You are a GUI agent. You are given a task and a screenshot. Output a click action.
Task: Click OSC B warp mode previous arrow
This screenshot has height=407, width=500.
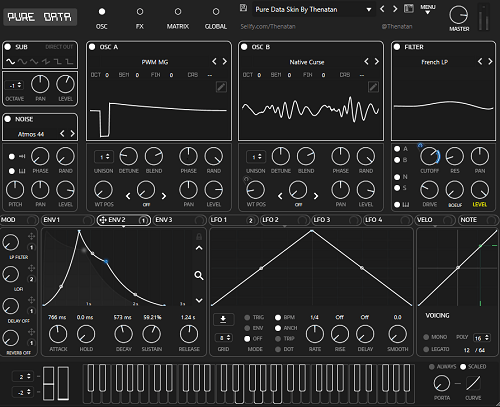tap(280, 196)
